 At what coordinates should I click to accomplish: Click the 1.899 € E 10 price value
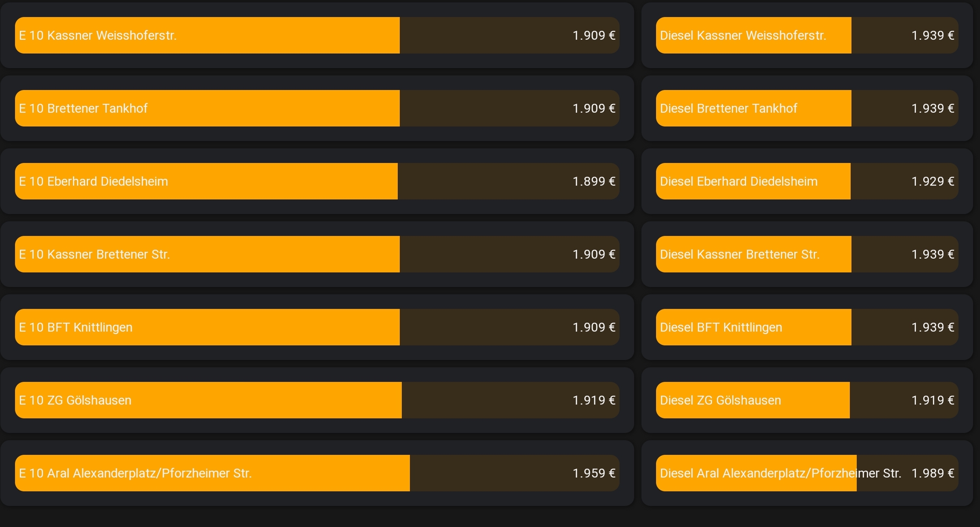(x=594, y=181)
